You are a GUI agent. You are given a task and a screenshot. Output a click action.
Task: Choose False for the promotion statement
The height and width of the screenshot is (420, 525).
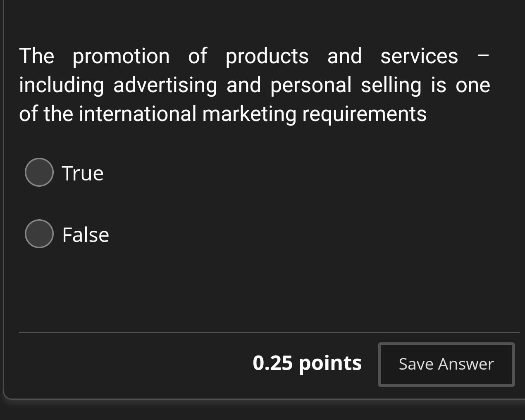point(39,233)
